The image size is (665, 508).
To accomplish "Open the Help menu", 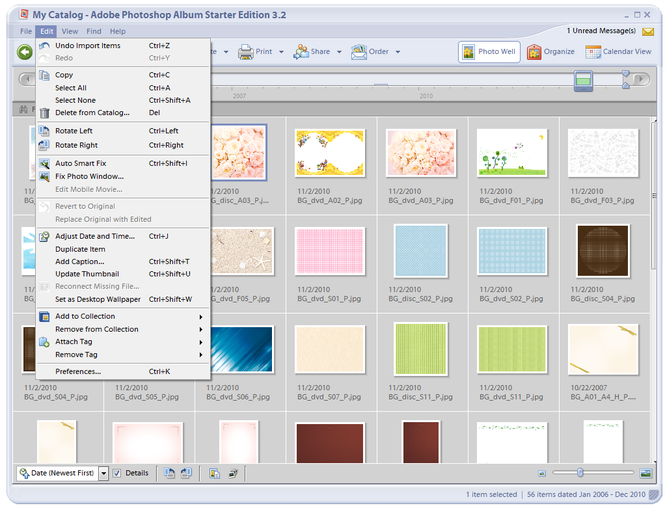I will [117, 31].
